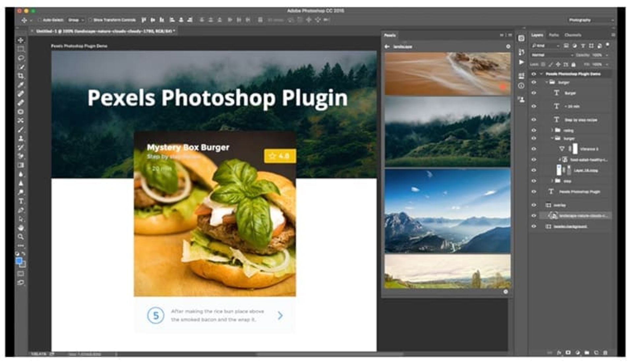The width and height of the screenshot is (633, 364).
Task: Choose the Horizontal Type tool
Action: click(x=21, y=201)
